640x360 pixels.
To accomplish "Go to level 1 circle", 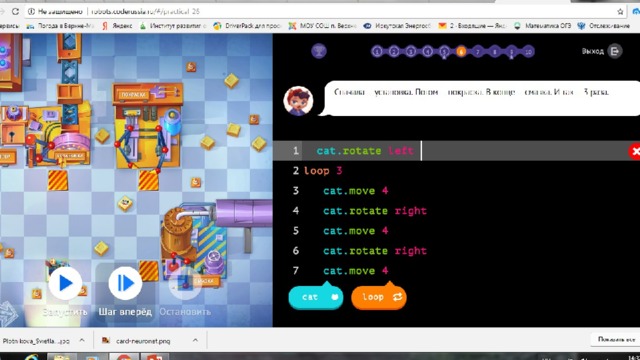I will [x=377, y=51].
